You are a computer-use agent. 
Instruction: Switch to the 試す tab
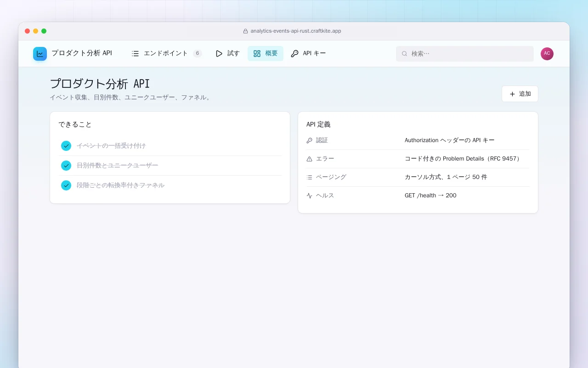click(227, 53)
